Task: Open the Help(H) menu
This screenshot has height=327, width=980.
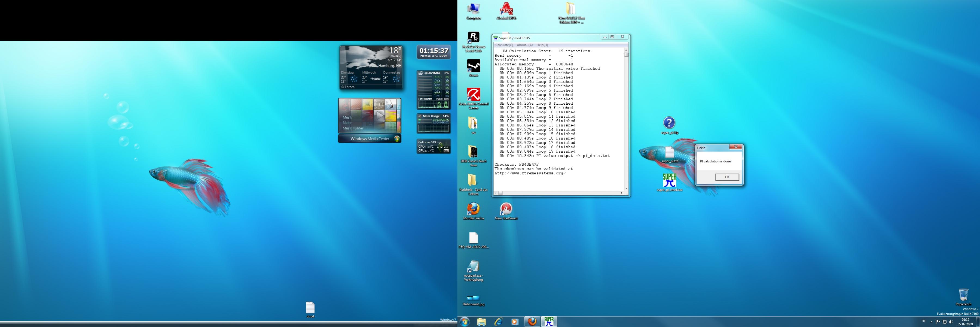Action: click(x=542, y=45)
